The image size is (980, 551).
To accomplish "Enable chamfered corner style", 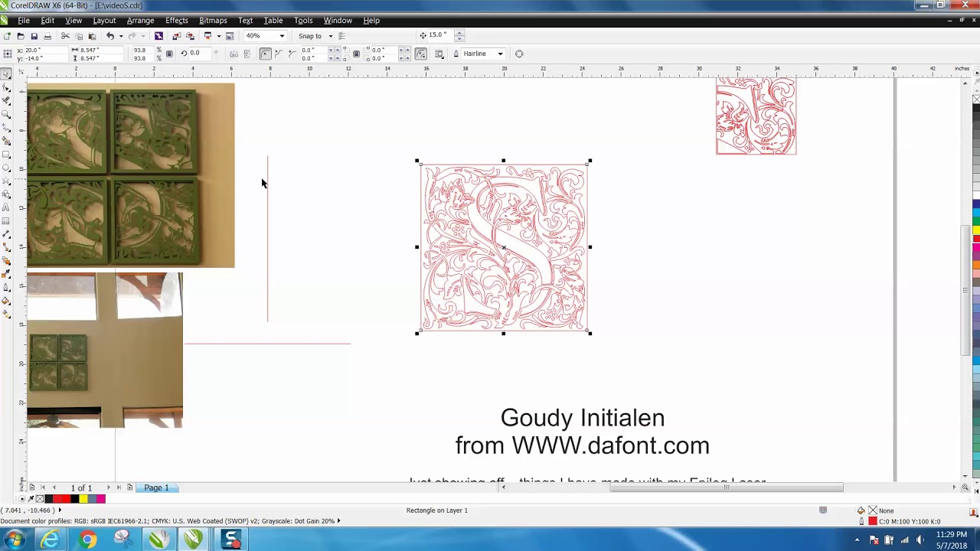I will (x=291, y=54).
